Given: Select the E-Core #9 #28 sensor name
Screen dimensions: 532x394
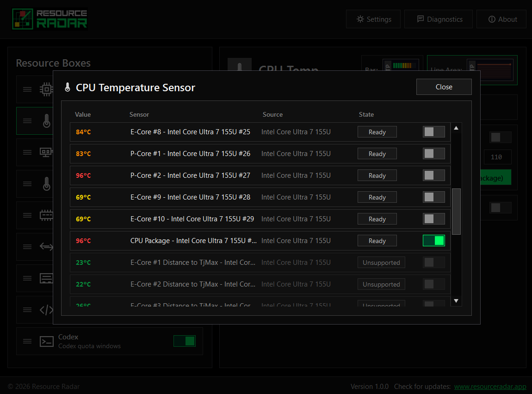Looking at the screenshot, I should (x=190, y=197).
